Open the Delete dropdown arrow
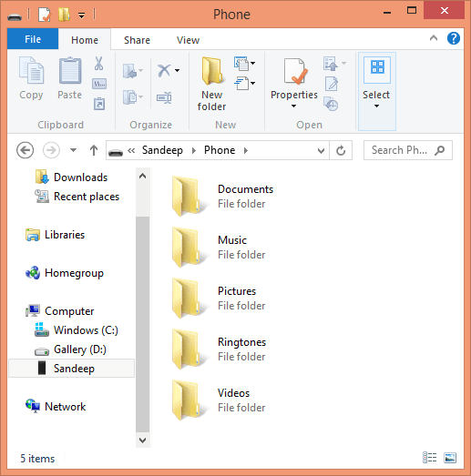Viewport: 471px width, 476px height. [177, 70]
